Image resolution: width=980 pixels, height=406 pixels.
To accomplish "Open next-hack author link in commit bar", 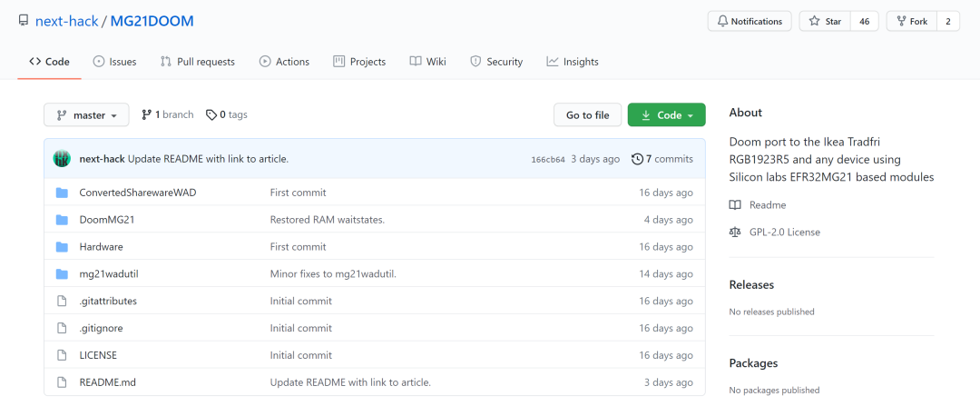I will (103, 159).
